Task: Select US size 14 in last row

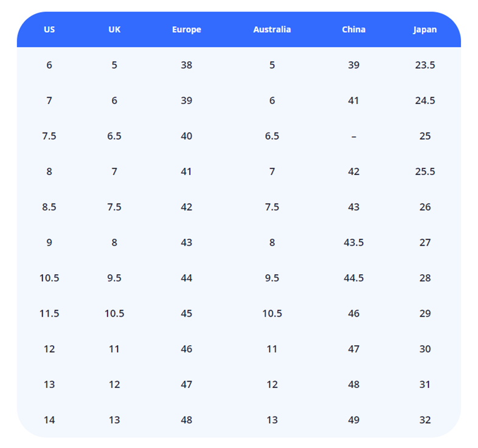Action: click(x=49, y=420)
